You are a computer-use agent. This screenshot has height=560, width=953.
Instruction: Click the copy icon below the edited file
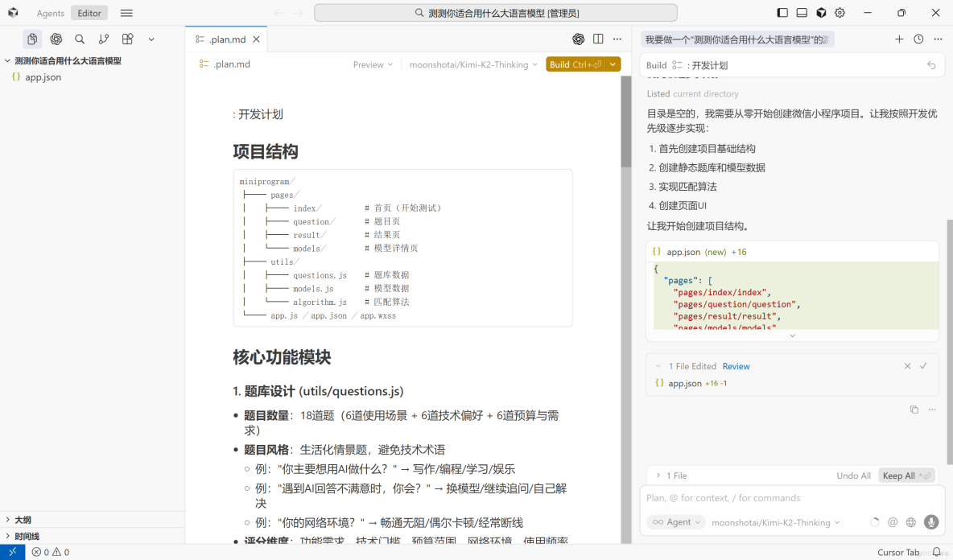[x=914, y=409]
